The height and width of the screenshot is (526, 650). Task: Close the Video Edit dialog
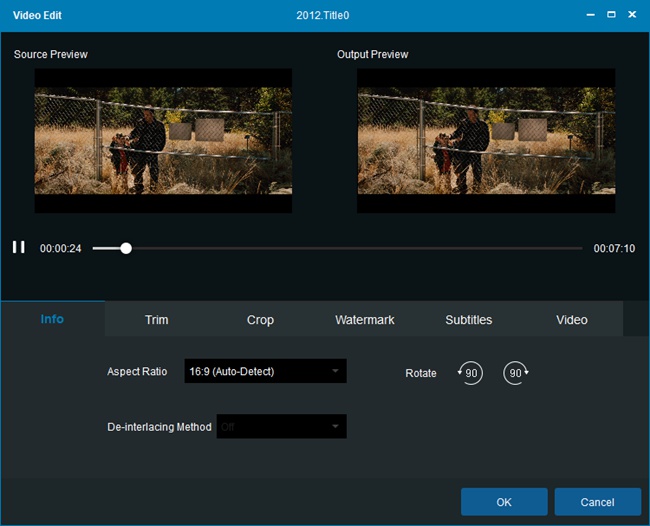coord(633,15)
